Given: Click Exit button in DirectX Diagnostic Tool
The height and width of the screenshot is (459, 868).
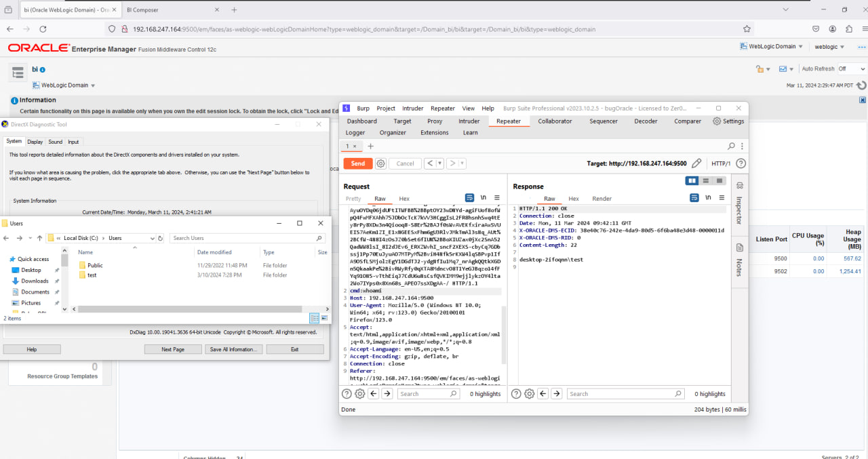Looking at the screenshot, I should pyautogui.click(x=295, y=349).
